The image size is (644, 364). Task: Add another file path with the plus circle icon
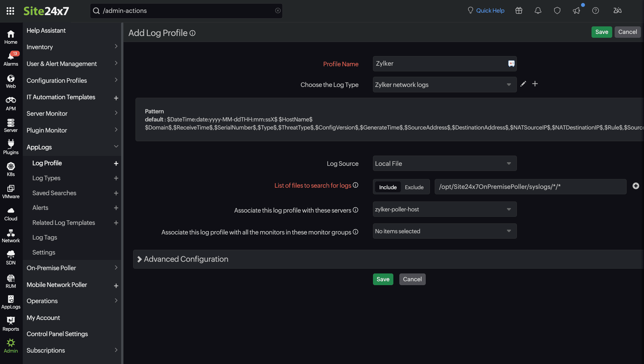(636, 186)
